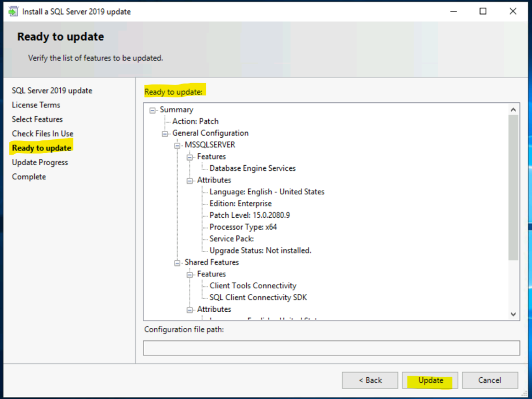
Task: Collapse the General Configuration node
Action: coord(165,134)
